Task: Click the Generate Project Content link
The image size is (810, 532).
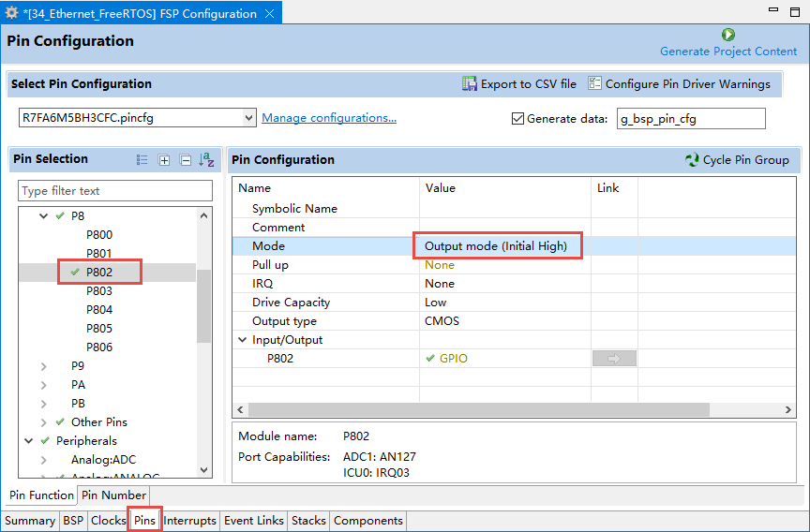Action: pyautogui.click(x=728, y=52)
